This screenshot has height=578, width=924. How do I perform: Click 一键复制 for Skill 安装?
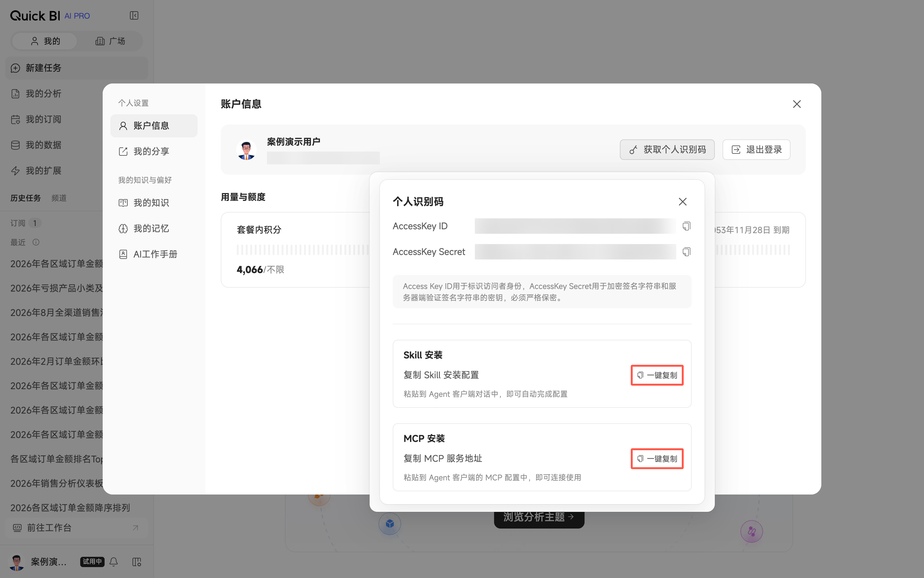pyautogui.click(x=657, y=375)
